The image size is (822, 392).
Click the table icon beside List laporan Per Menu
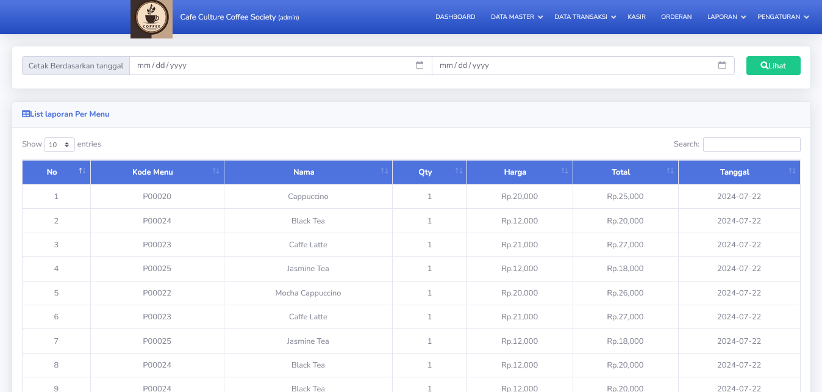[x=26, y=114]
